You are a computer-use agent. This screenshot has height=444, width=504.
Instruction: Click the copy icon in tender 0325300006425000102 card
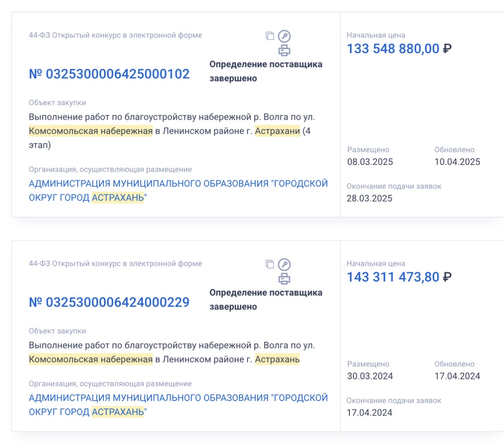(x=270, y=36)
